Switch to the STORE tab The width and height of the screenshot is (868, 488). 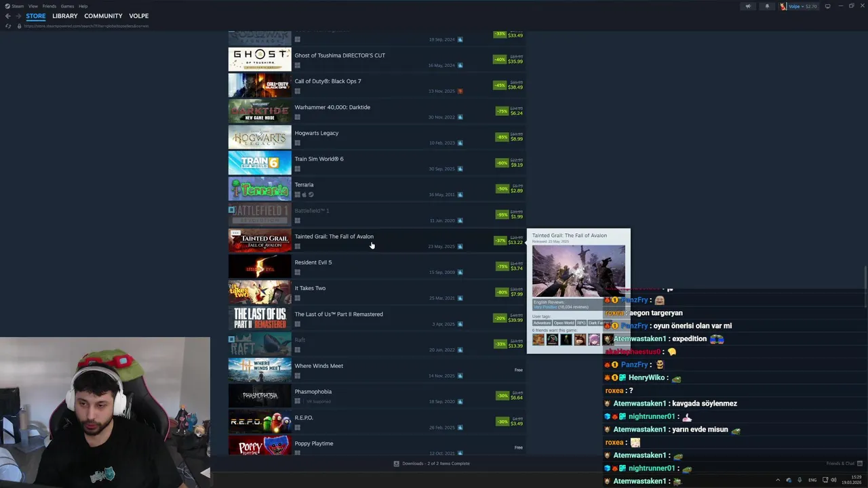36,16
